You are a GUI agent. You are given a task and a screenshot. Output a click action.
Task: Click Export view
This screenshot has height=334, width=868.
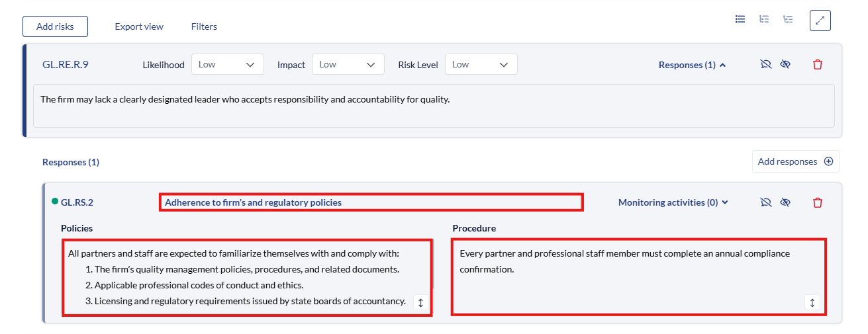(139, 26)
